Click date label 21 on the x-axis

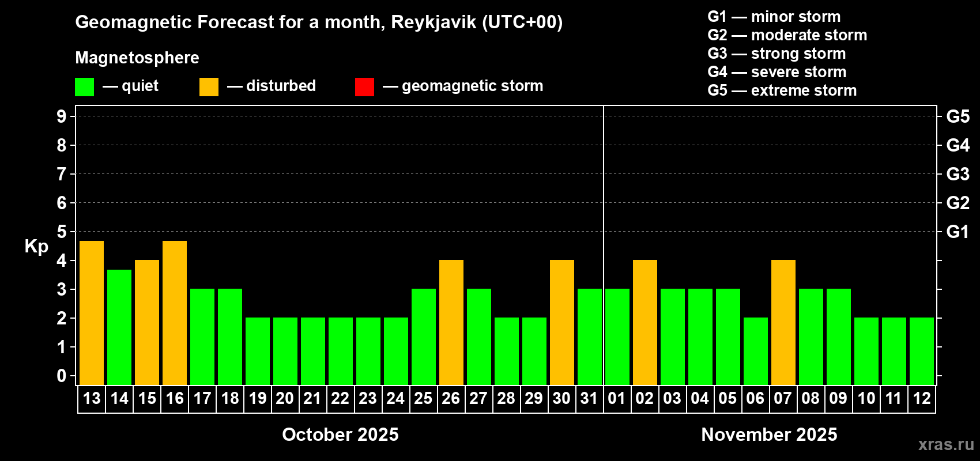[x=312, y=398]
